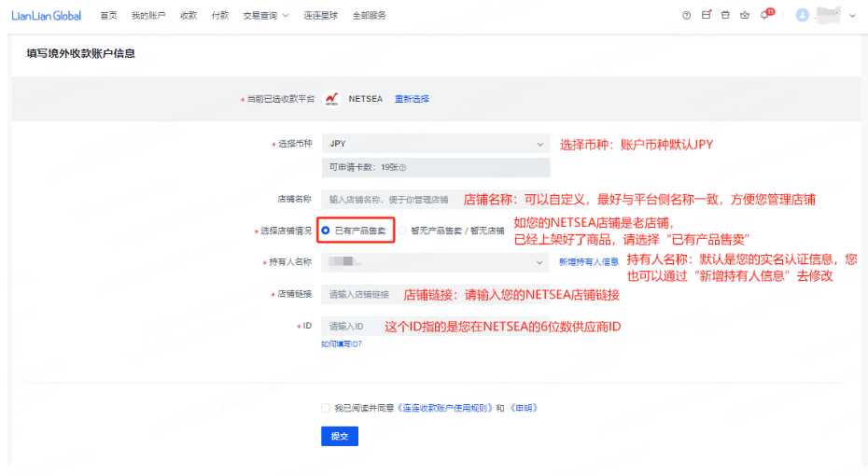Click the 当前已选收款平台 label

[280, 99]
